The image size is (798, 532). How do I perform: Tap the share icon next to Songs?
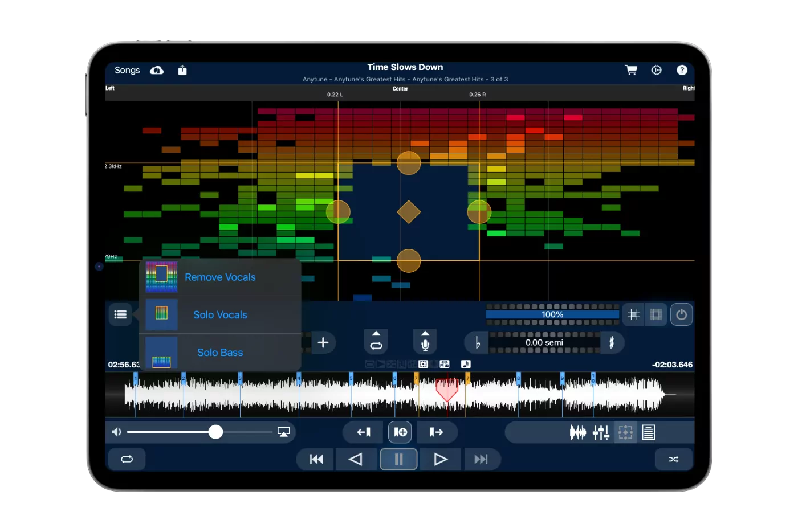tap(182, 70)
